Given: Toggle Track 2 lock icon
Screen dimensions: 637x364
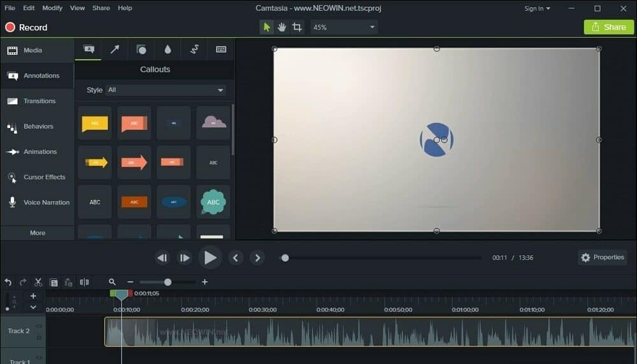Looking at the screenshot, I should point(39,337).
